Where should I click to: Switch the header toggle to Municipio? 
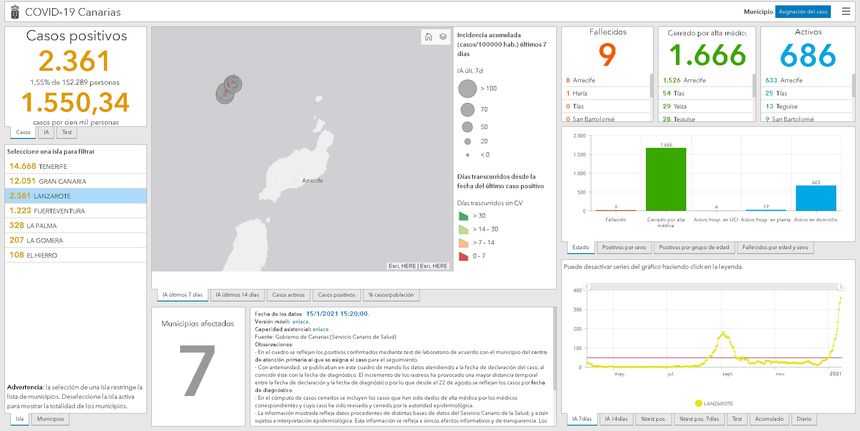coord(758,11)
